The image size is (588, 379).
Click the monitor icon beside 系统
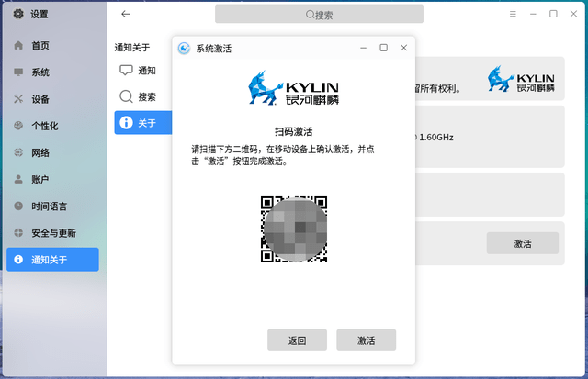point(18,72)
